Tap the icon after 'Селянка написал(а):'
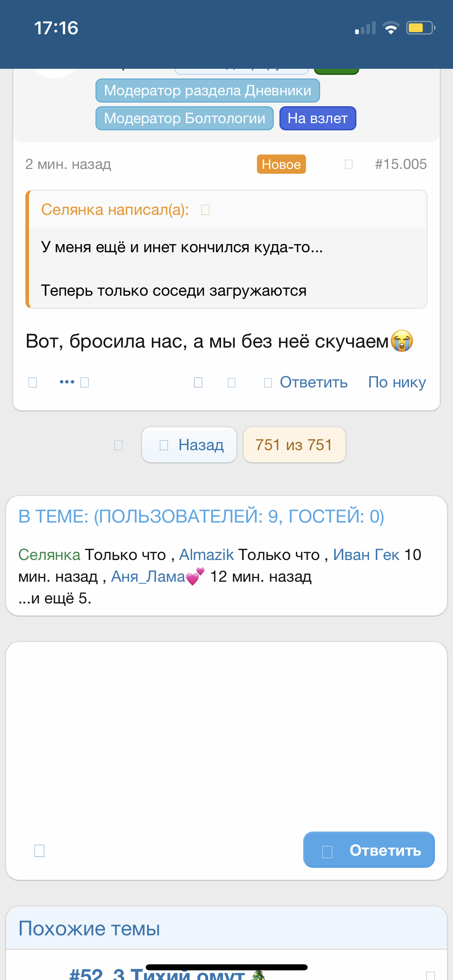 pos(205,210)
